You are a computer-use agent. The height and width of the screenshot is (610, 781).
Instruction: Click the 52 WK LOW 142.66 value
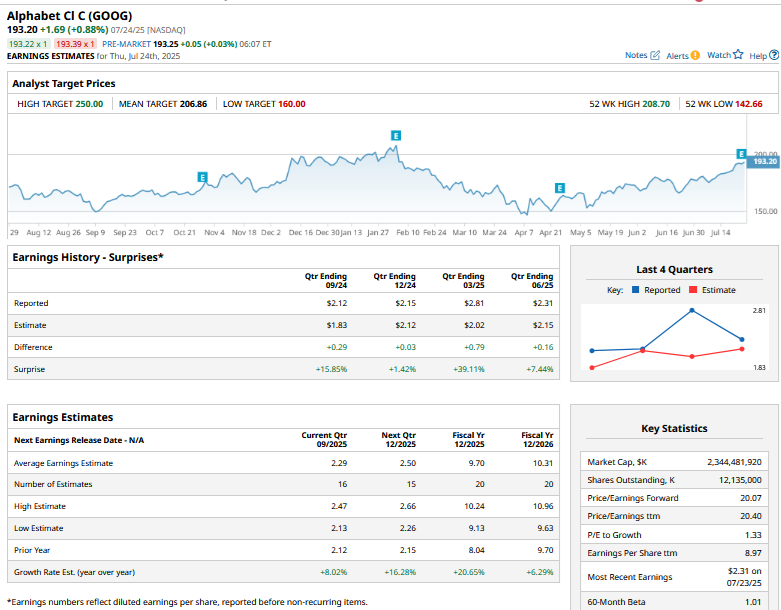click(x=749, y=104)
